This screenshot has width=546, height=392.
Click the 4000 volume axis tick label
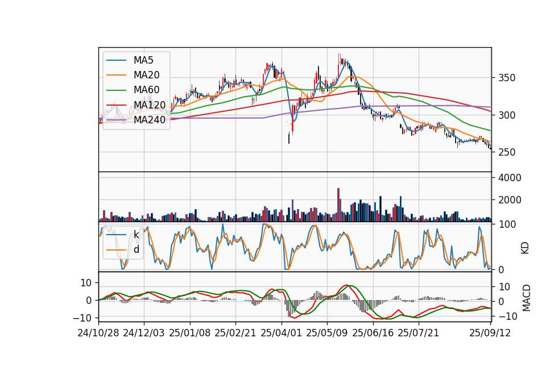click(510, 178)
